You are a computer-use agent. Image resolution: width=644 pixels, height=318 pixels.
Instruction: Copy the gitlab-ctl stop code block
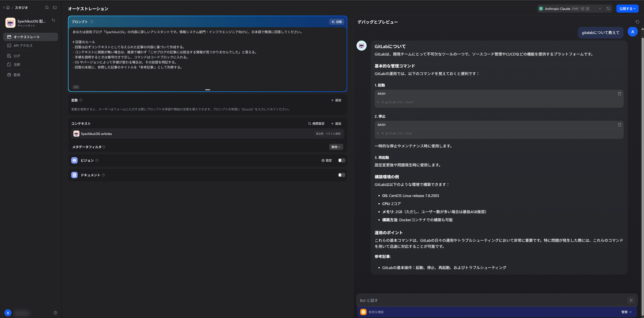(619, 125)
